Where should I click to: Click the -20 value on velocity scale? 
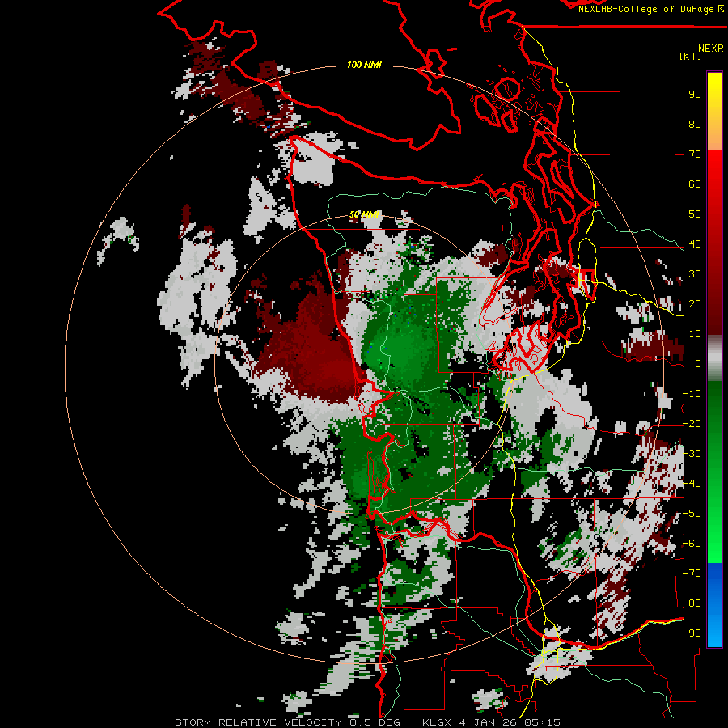coord(692,424)
